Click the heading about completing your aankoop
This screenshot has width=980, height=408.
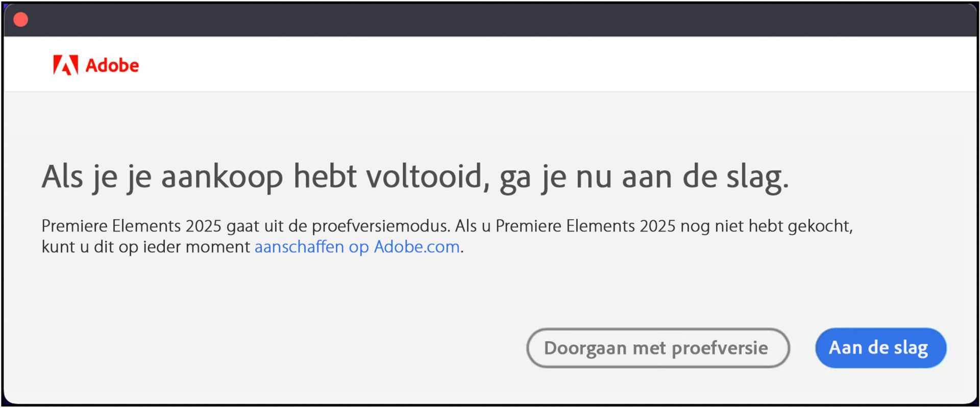pos(415,177)
